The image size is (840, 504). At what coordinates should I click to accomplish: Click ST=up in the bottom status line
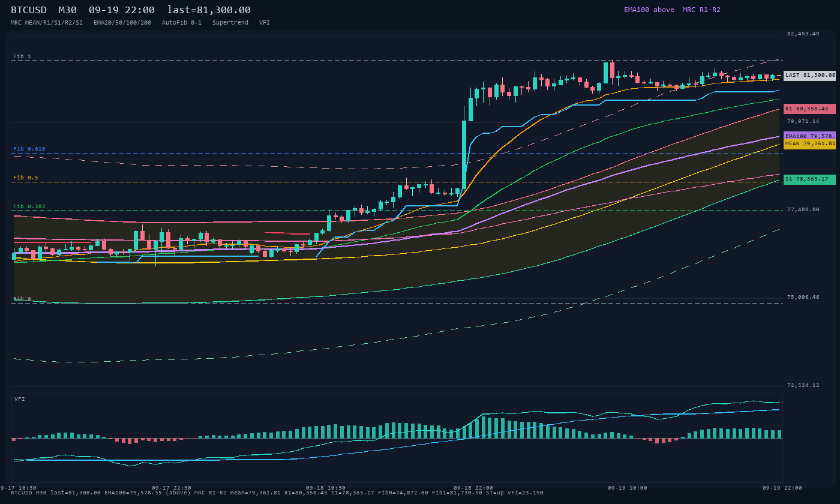tap(495, 493)
